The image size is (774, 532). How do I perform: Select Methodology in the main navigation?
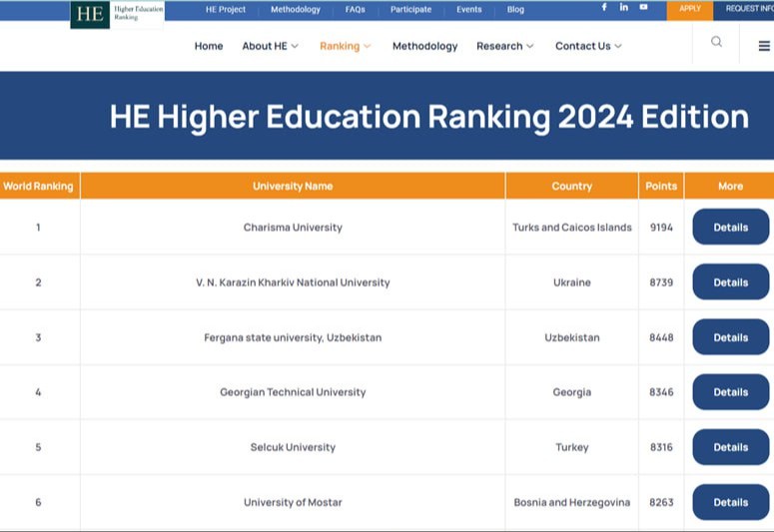pyautogui.click(x=424, y=46)
